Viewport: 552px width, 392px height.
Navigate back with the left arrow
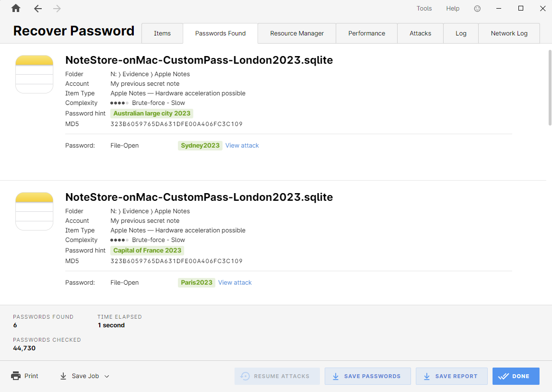coord(38,9)
